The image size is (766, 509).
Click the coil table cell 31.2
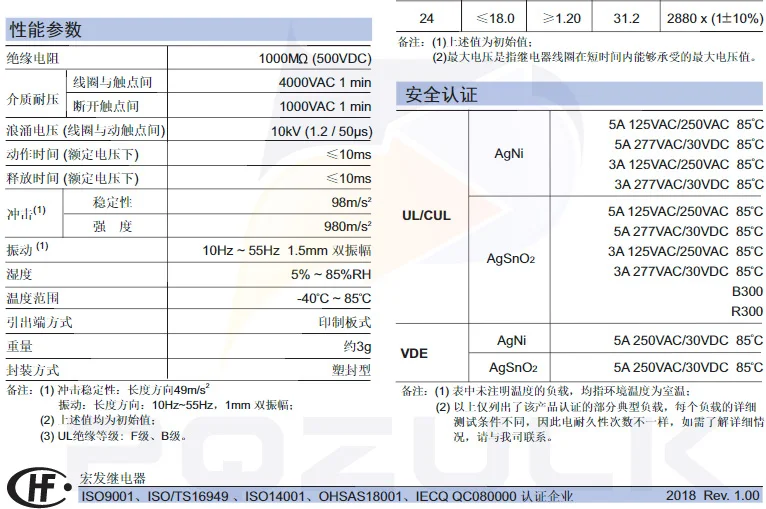tap(626, 19)
